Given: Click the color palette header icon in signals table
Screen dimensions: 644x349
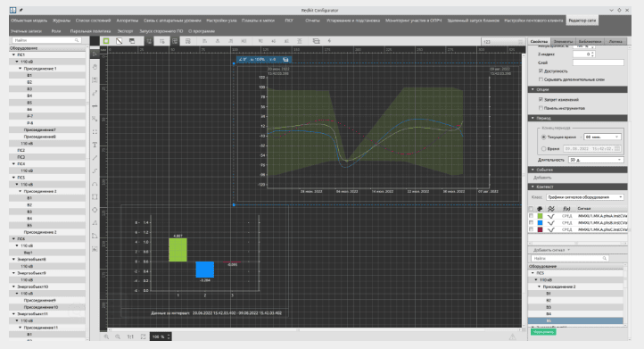Looking at the screenshot, I should 540,209.
